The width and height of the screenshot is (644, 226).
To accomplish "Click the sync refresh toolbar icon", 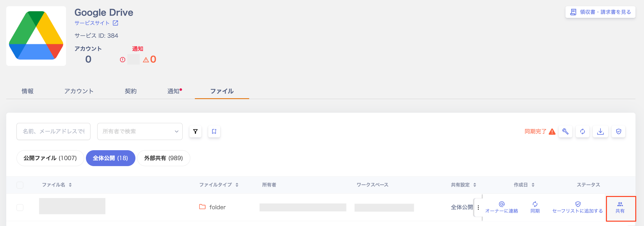I will 583,131.
